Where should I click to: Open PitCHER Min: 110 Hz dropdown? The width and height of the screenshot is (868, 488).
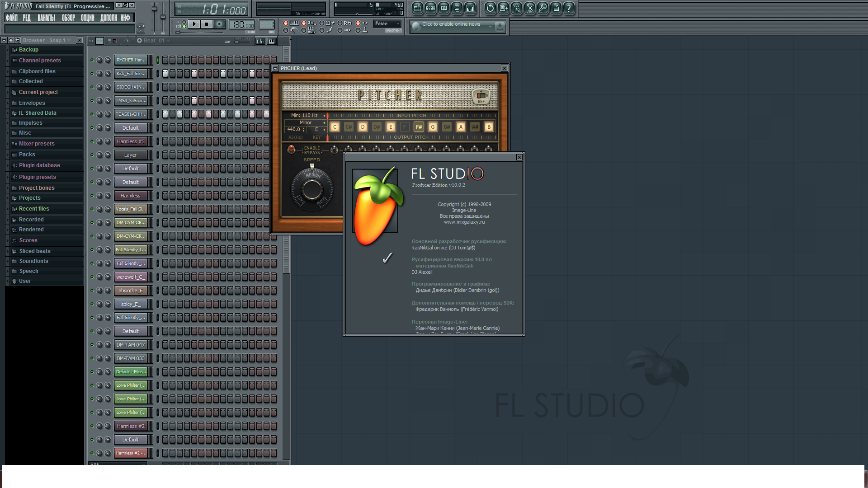307,116
